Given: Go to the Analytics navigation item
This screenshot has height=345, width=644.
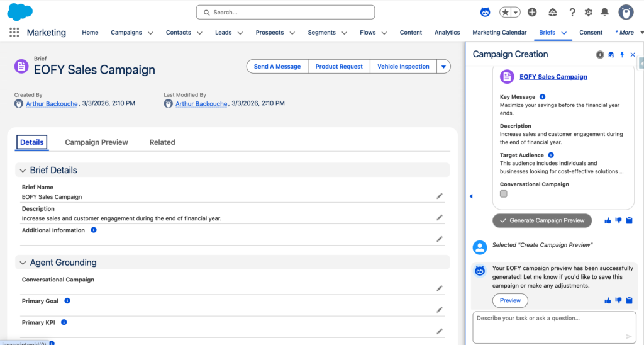Looking at the screenshot, I should (x=447, y=33).
